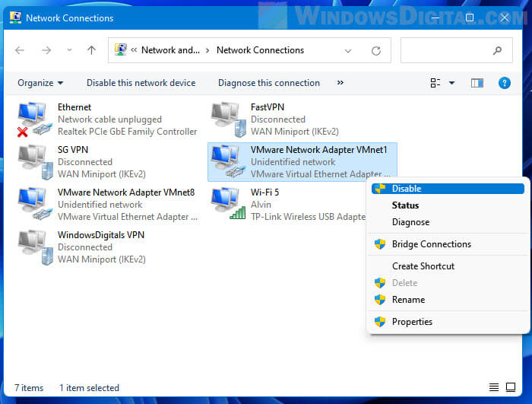
Task: Choose Disable from the context menu
Action: coord(448,189)
